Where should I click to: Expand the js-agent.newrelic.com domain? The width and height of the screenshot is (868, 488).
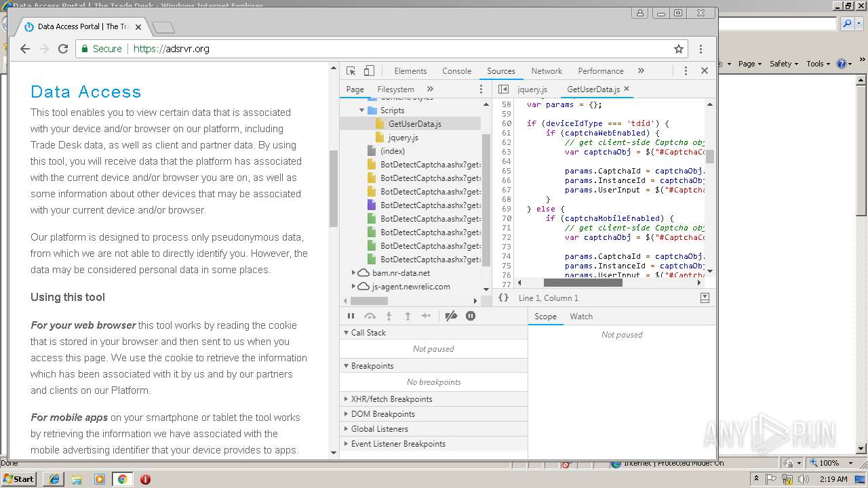[x=353, y=287]
